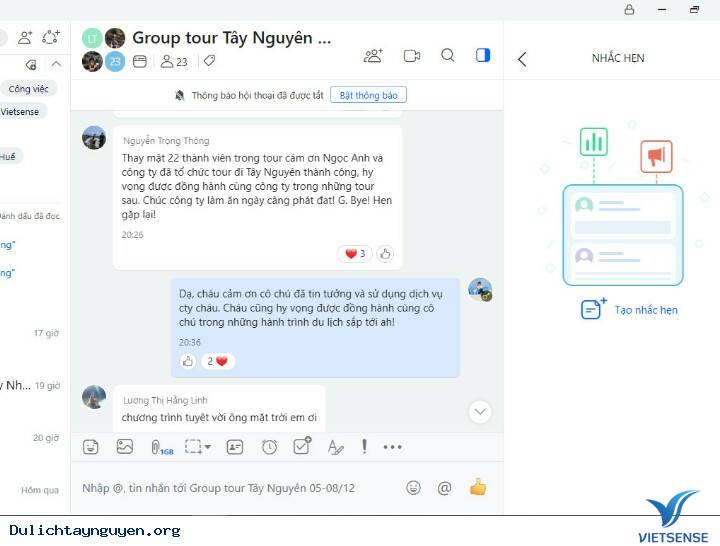Open the sticker picker in toolbar
This screenshot has height=546, width=720.
click(91, 447)
